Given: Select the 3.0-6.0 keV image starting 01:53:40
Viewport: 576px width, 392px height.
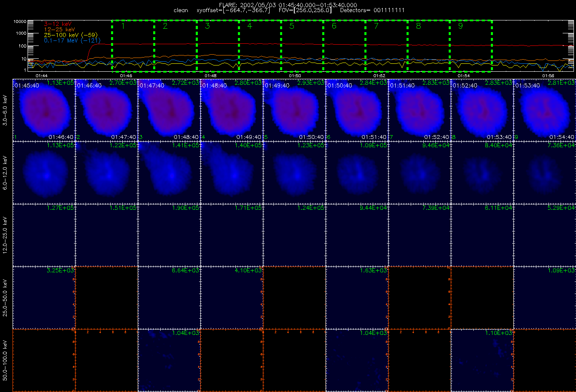Looking at the screenshot, I should pos(545,110).
